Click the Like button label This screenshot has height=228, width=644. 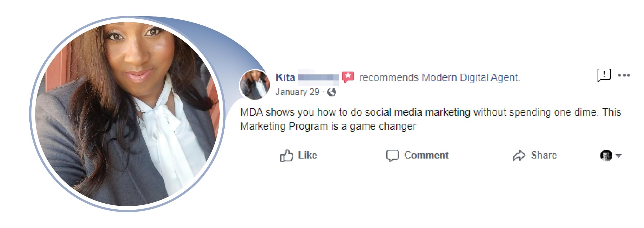[x=308, y=155]
